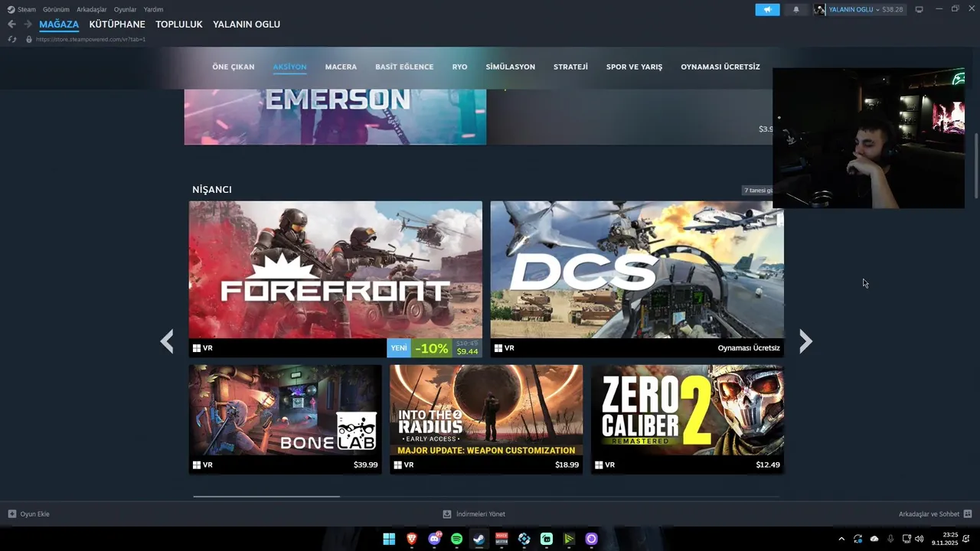The image size is (980, 551).
Task: Click the Oyun Ekle button
Action: pyautogui.click(x=29, y=514)
